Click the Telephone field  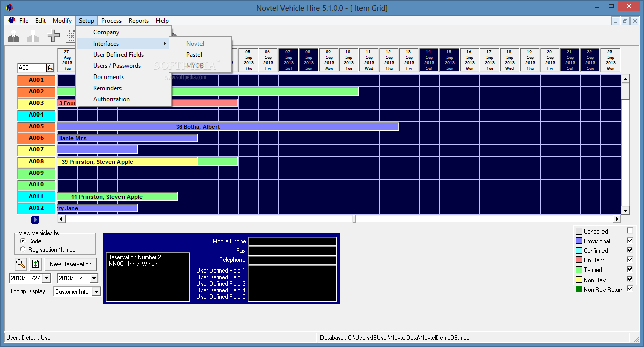coord(292,260)
